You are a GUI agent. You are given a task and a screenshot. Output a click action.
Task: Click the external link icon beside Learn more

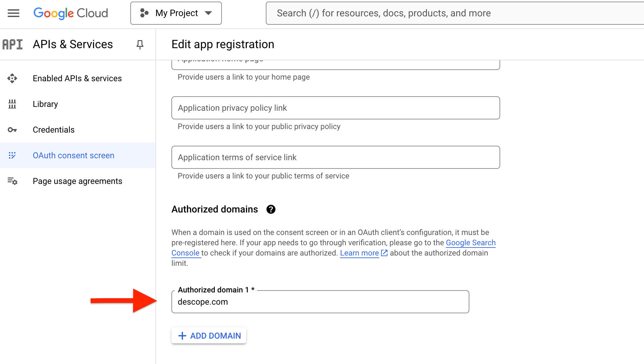tap(384, 253)
